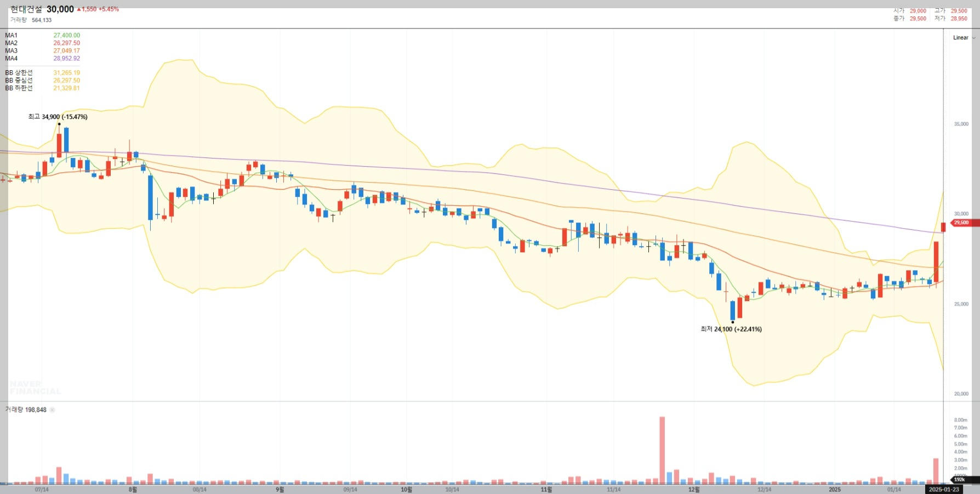Click the 최고 34,900 high annotation
This screenshot has height=494, width=980.
58,117
